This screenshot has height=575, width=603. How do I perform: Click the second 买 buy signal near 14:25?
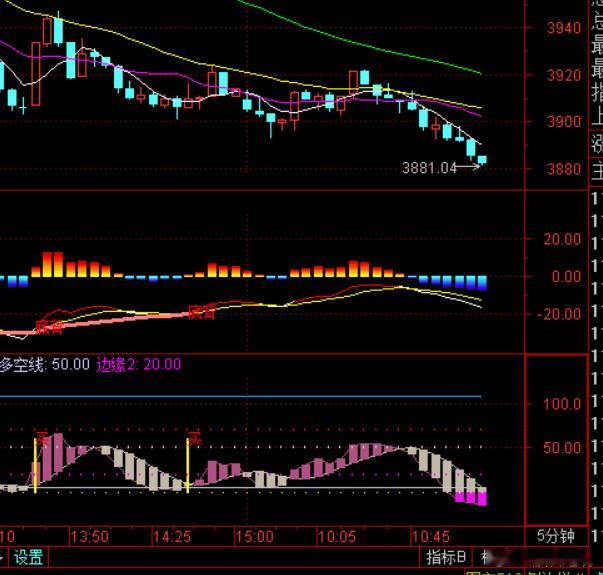195,438
